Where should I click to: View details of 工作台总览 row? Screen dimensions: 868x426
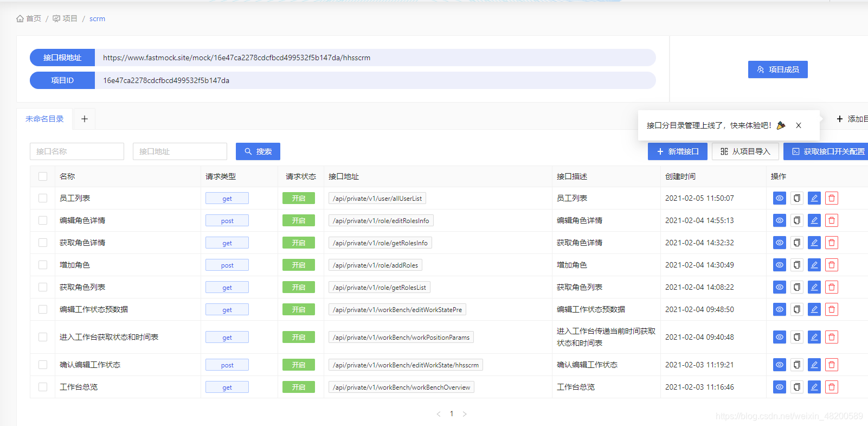coord(779,387)
